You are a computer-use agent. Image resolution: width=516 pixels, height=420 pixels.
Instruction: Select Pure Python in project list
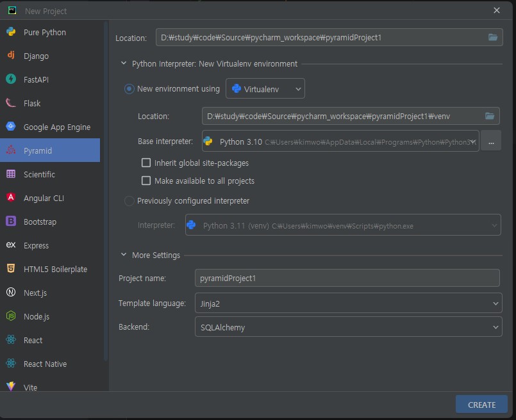click(44, 32)
